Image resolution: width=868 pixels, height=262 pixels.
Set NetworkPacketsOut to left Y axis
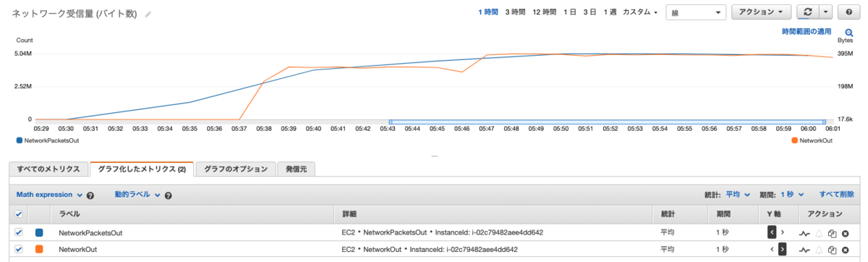click(x=772, y=232)
